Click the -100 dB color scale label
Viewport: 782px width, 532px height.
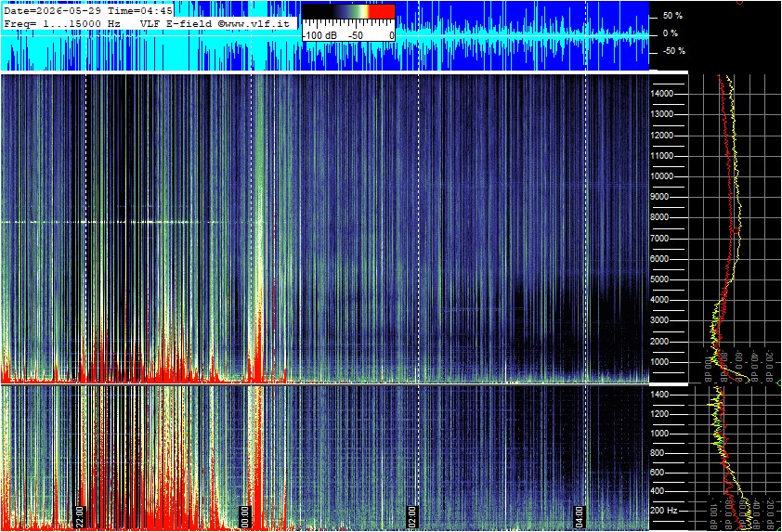click(319, 36)
